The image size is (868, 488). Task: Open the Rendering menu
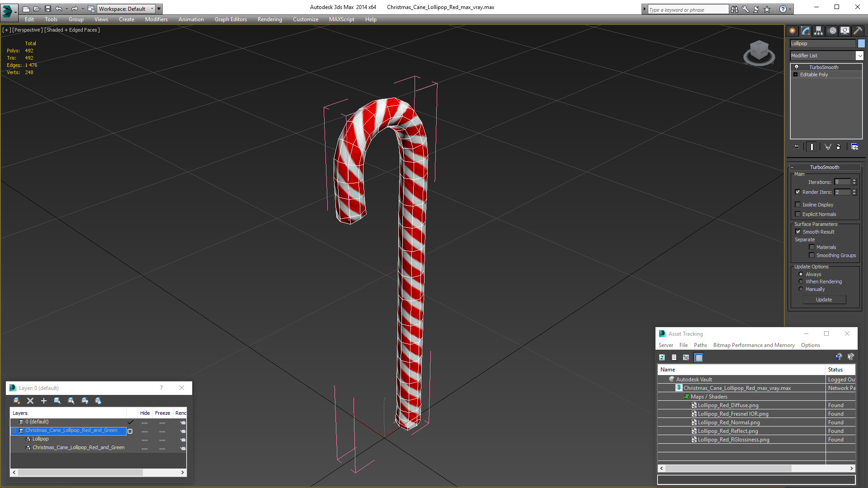click(x=270, y=19)
